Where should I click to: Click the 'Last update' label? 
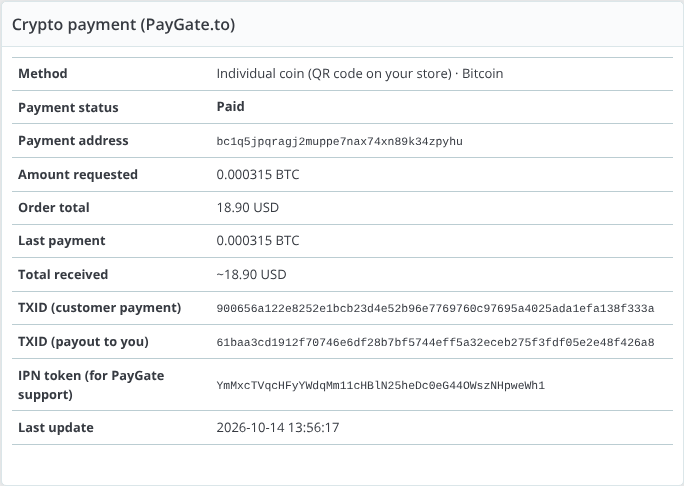(56, 428)
